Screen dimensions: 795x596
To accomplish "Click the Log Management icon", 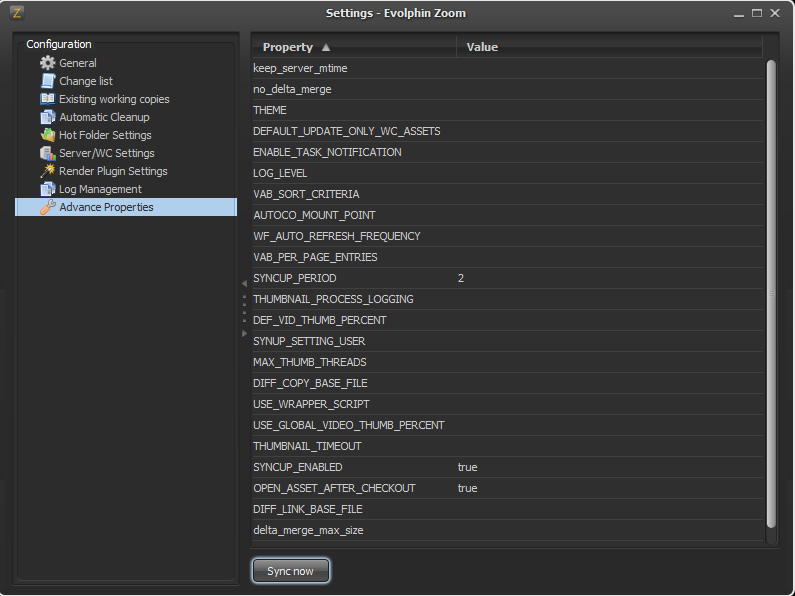I will (48, 189).
